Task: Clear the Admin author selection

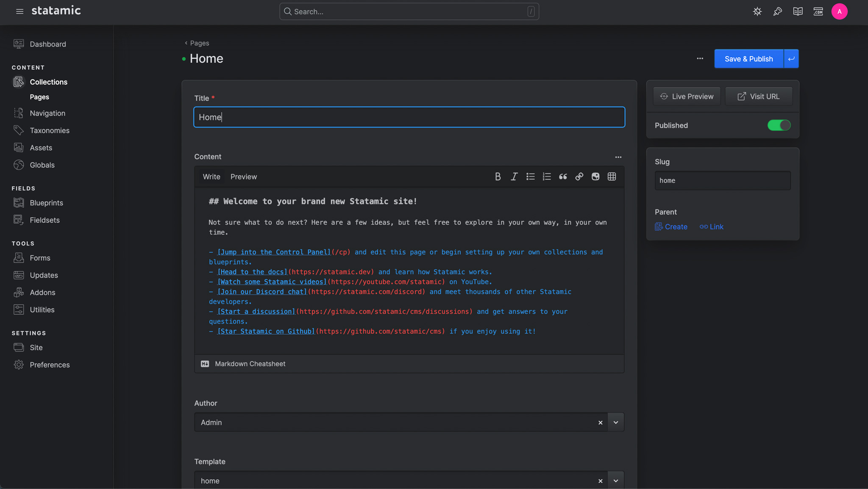Action: pyautogui.click(x=600, y=423)
